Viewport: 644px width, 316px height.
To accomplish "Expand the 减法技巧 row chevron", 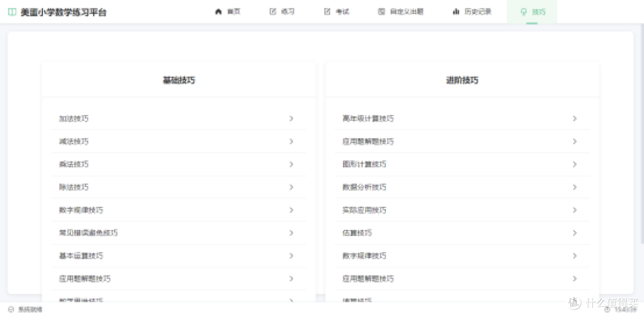I will 291,141.
